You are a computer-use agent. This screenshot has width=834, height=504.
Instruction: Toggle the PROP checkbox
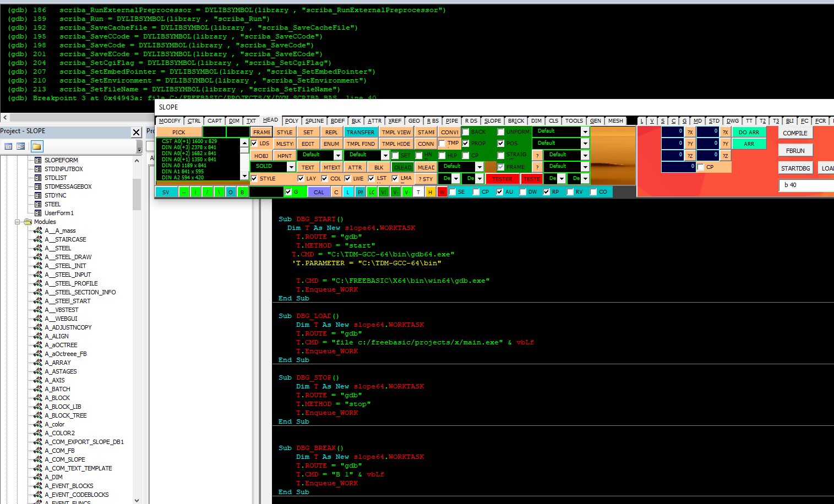pyautogui.click(x=466, y=143)
